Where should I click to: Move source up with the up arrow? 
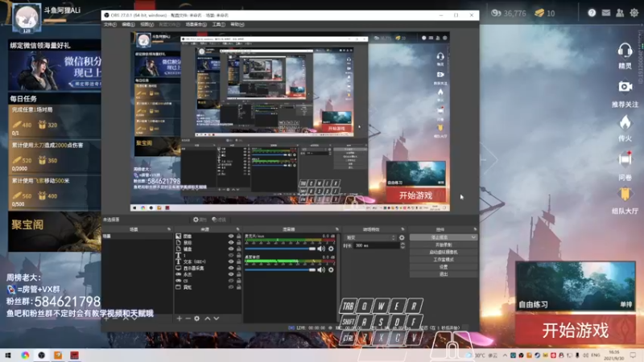tap(208, 319)
